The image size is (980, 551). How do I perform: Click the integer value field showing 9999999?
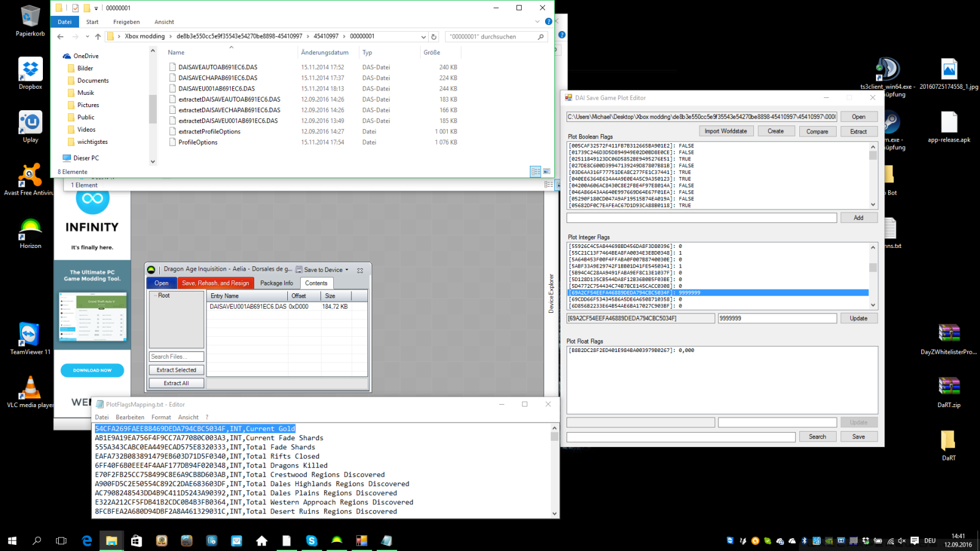(777, 318)
